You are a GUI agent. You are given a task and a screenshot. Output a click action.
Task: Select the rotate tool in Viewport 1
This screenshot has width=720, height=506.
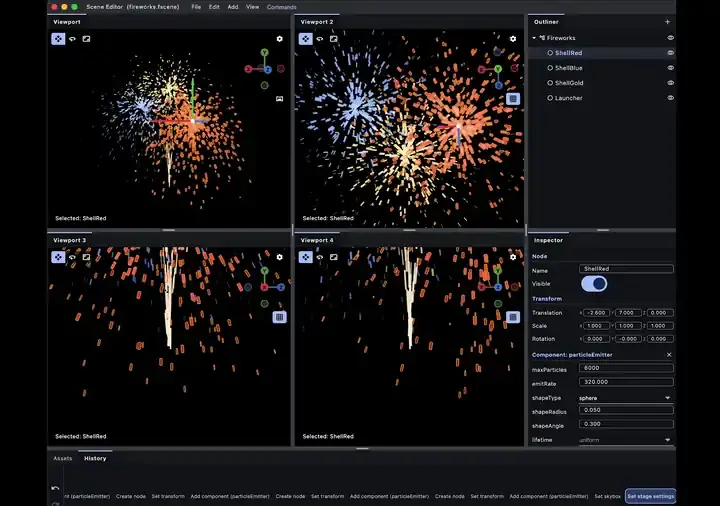tap(72, 39)
